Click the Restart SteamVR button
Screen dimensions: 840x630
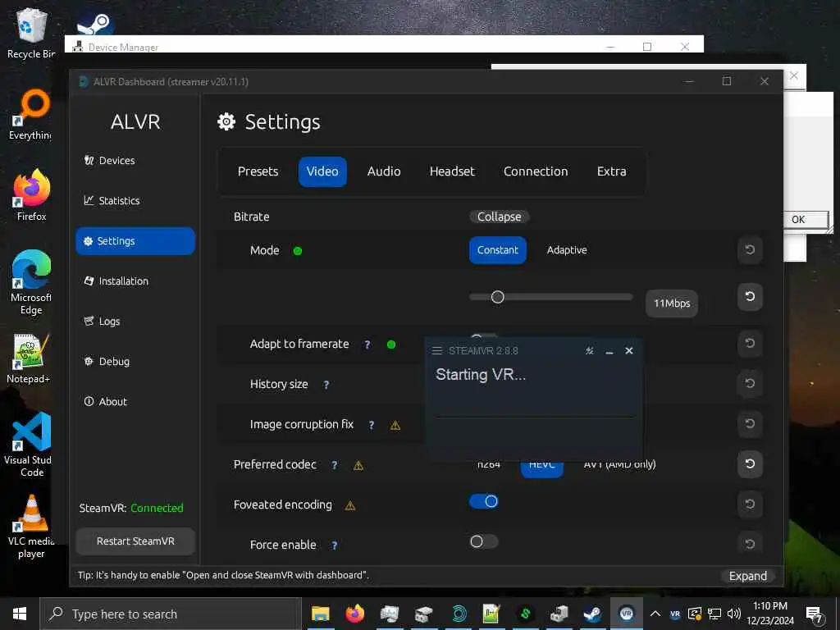(135, 541)
